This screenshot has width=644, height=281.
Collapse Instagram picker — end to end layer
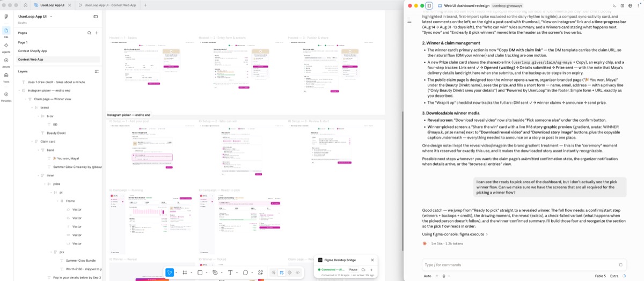18,91
